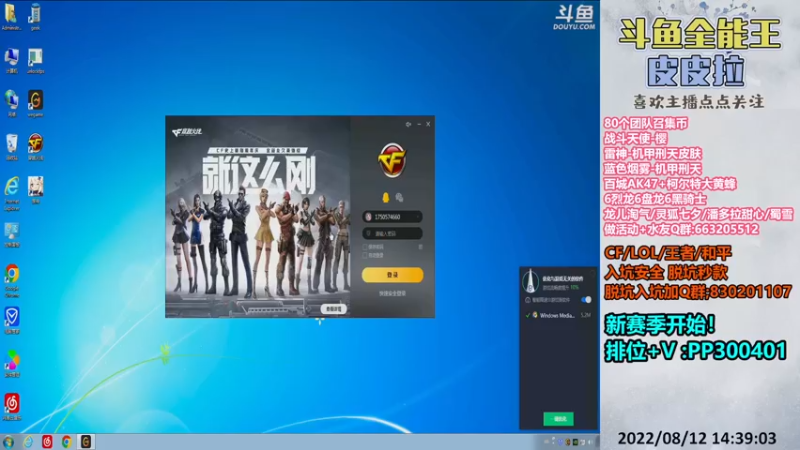Open the blue shield security app icon
Image resolution: width=800 pixels, height=450 pixels.
(x=11, y=320)
